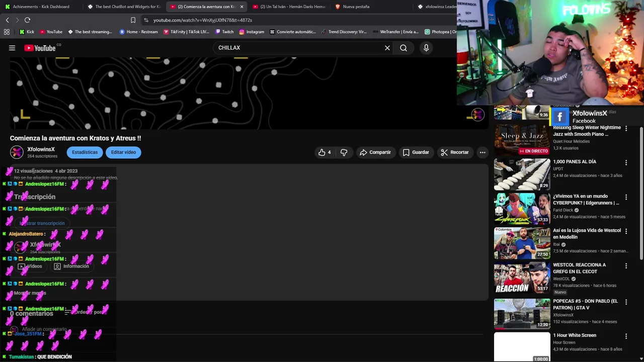Screen dimensions: 644x362
Task: Click the video player area
Action: coord(248,93)
